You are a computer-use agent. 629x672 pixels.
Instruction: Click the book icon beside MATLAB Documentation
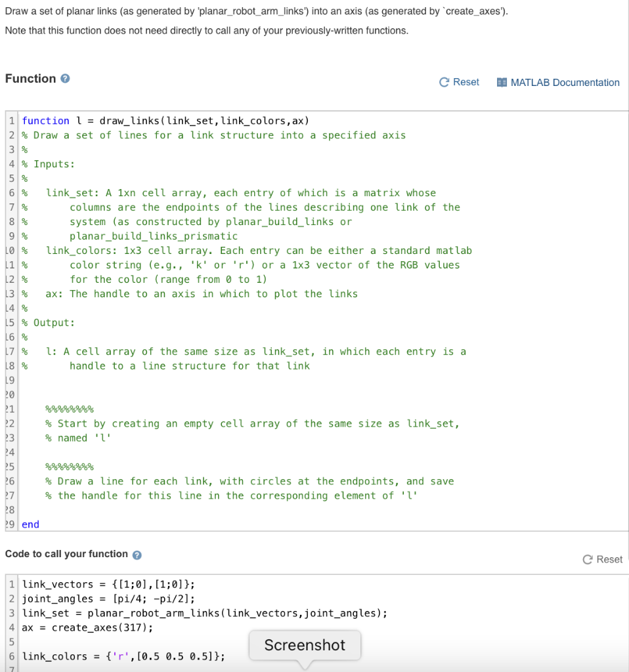pos(502,82)
